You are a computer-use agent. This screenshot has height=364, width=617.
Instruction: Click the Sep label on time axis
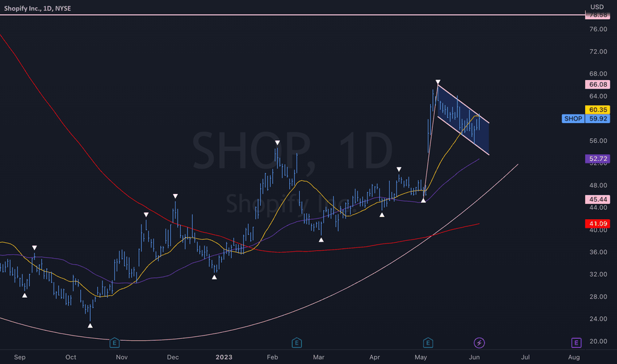[x=20, y=357]
